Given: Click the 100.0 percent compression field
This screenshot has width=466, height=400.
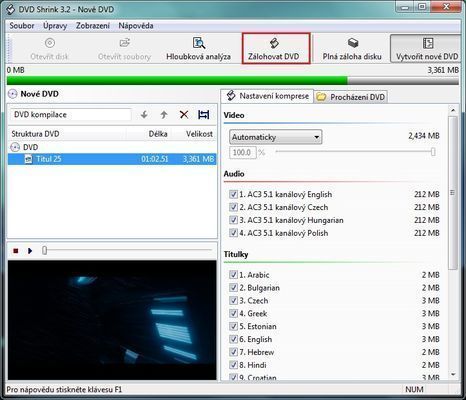Looking at the screenshot, I should [243, 153].
